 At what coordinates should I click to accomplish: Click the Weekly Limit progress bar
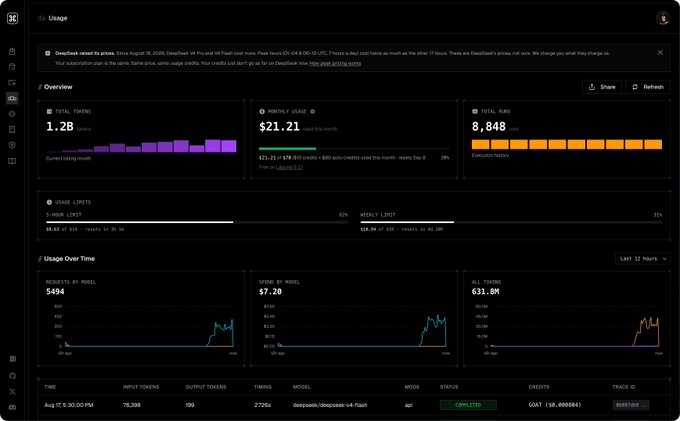click(511, 222)
